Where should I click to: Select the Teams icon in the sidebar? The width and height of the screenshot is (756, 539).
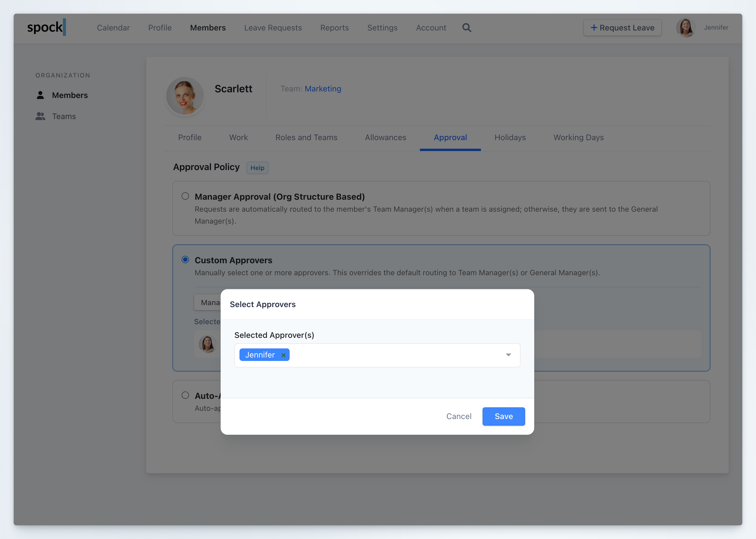click(x=40, y=116)
